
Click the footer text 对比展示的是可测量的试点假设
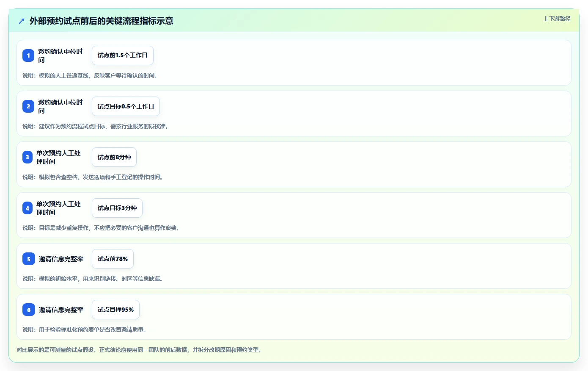point(139,350)
